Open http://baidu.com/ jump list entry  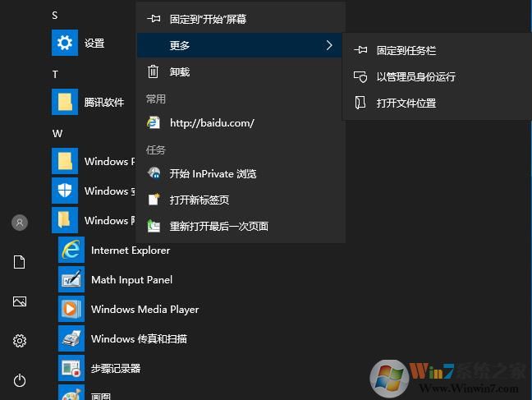[x=241, y=123]
